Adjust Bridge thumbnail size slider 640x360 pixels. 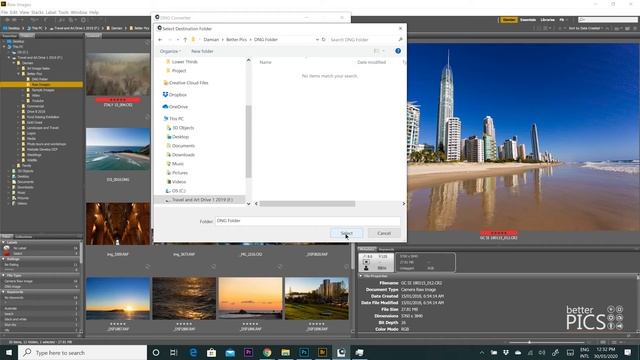click(529, 342)
